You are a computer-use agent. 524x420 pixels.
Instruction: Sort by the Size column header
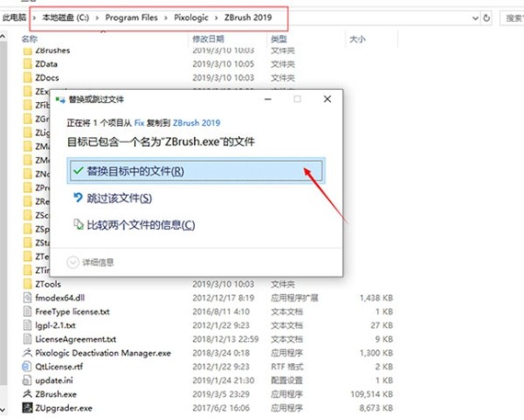click(x=358, y=40)
